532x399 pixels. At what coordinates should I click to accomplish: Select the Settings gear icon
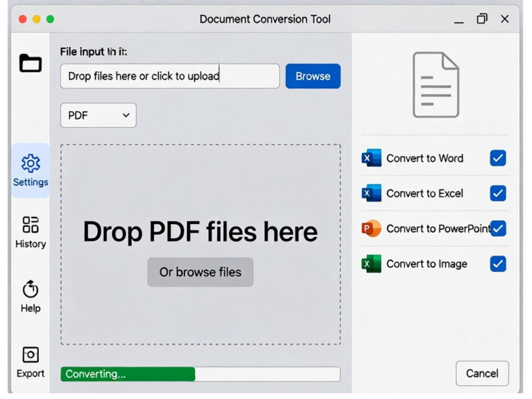coord(30,163)
